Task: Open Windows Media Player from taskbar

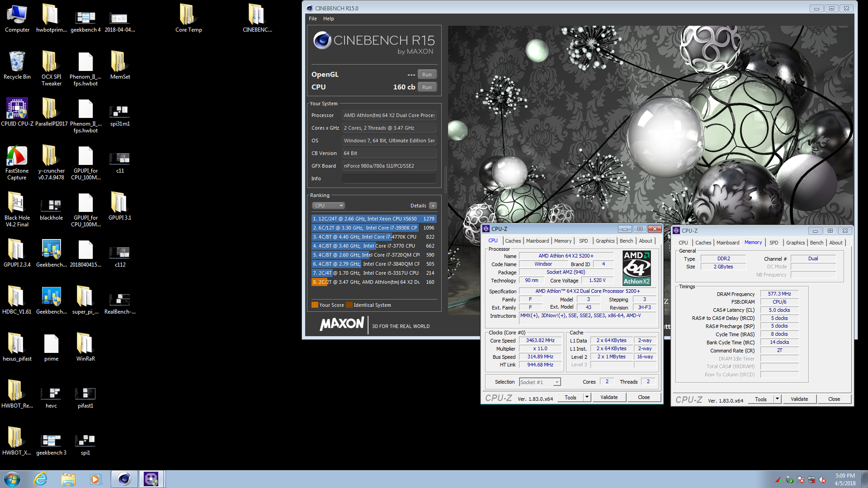Action: (x=95, y=479)
